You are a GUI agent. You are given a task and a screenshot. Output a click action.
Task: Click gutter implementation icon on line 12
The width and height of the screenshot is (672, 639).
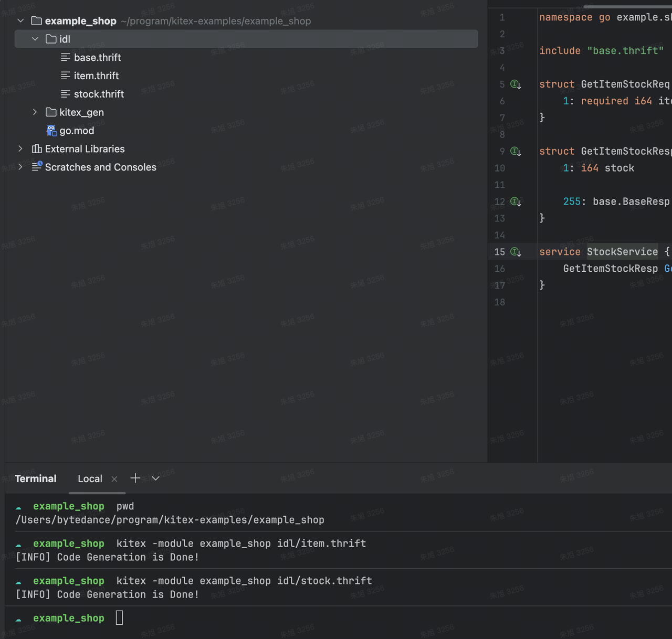516,201
